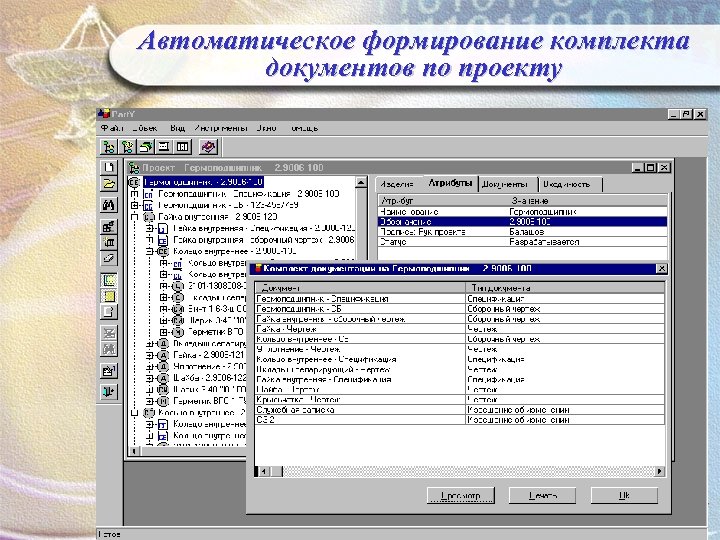Open the Вид menu
This screenshot has width=720, height=540.
point(177,128)
